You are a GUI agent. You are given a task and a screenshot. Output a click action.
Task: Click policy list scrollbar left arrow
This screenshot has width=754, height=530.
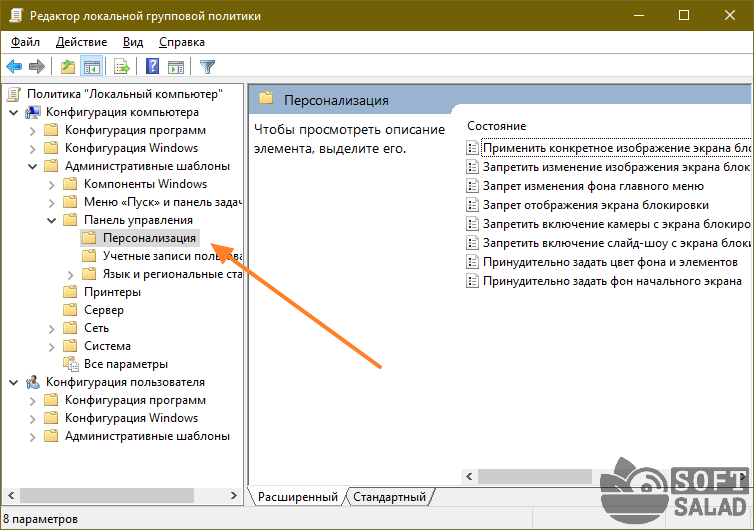(x=469, y=477)
